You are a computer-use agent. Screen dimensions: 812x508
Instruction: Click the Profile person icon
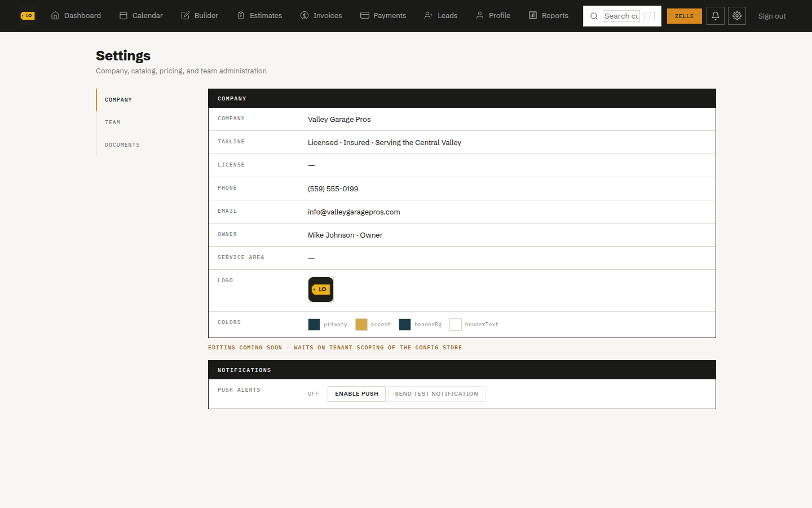click(x=480, y=16)
